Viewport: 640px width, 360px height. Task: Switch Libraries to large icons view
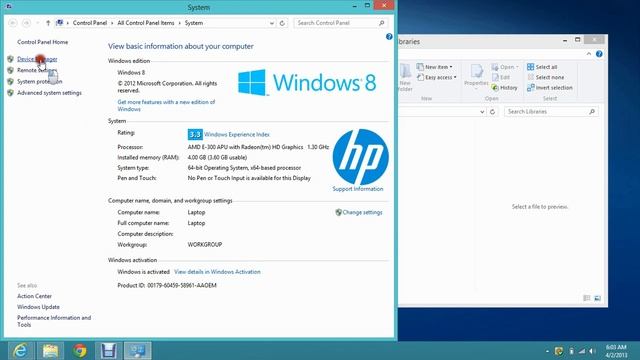tap(597, 298)
